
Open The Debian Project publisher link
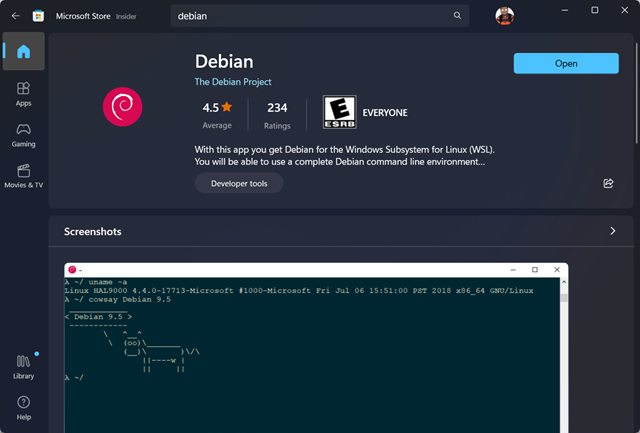pos(233,82)
